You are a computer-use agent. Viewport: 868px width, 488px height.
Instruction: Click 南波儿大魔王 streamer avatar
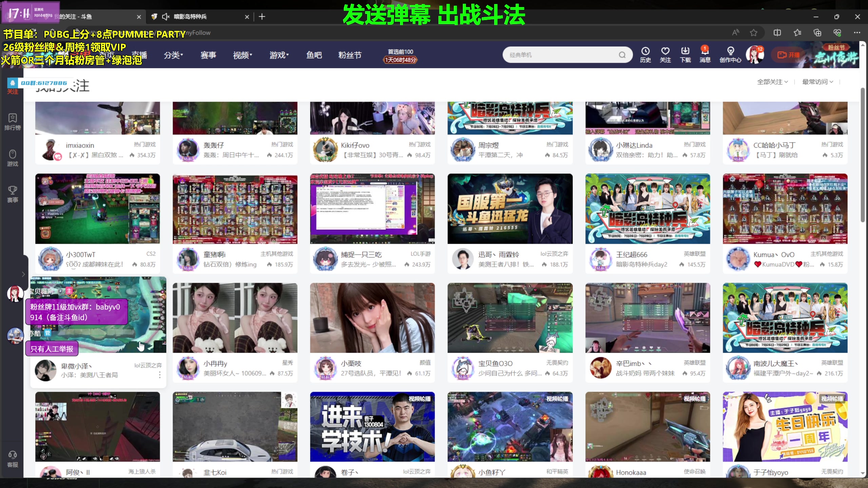pyautogui.click(x=738, y=368)
